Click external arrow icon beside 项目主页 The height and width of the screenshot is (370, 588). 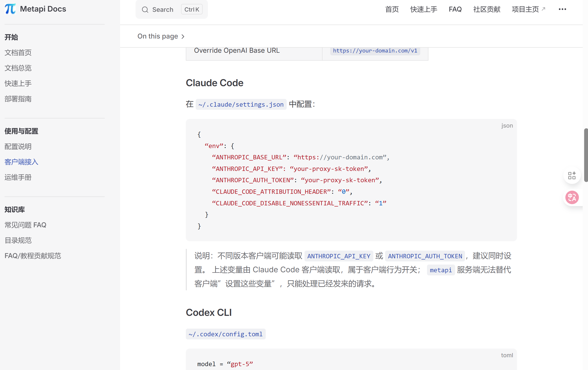543,9
